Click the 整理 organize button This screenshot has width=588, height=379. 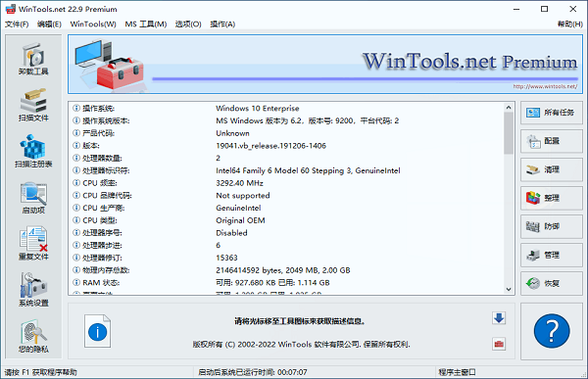(x=551, y=198)
